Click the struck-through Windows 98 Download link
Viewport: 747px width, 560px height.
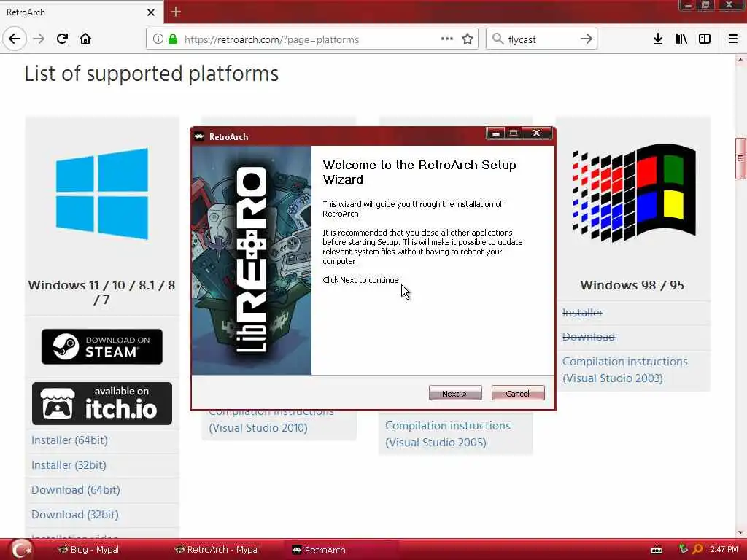[x=589, y=337]
